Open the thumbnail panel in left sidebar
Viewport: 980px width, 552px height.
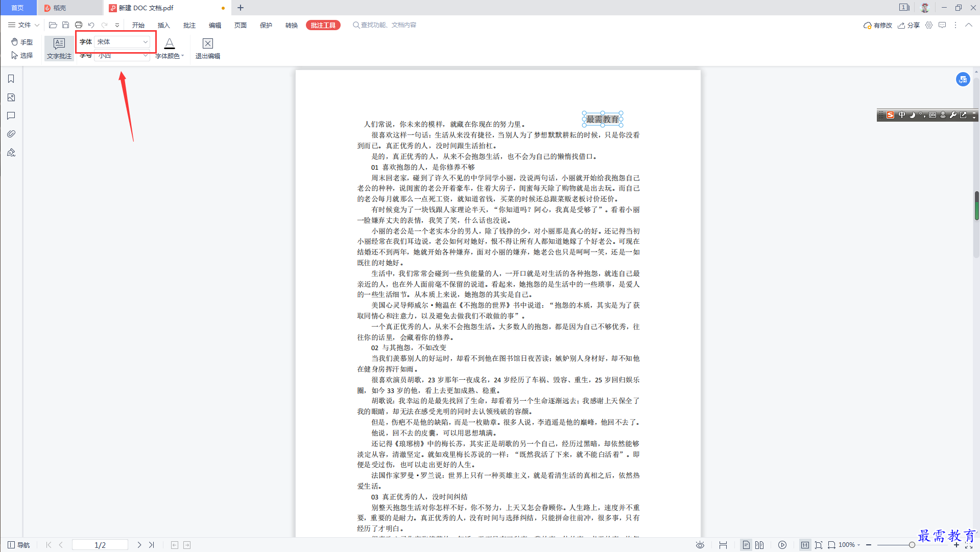coord(11,97)
